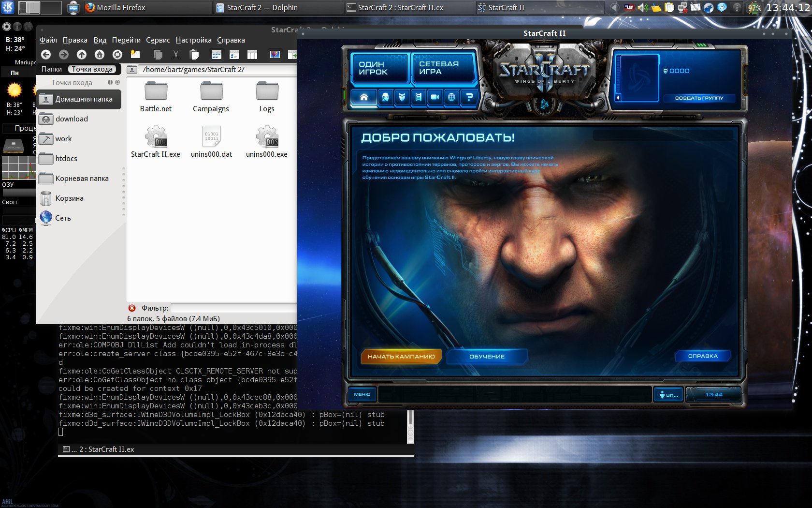This screenshot has height=508, width=812.
Task: Switch Dolphin to icons view mode
Action: [217, 55]
